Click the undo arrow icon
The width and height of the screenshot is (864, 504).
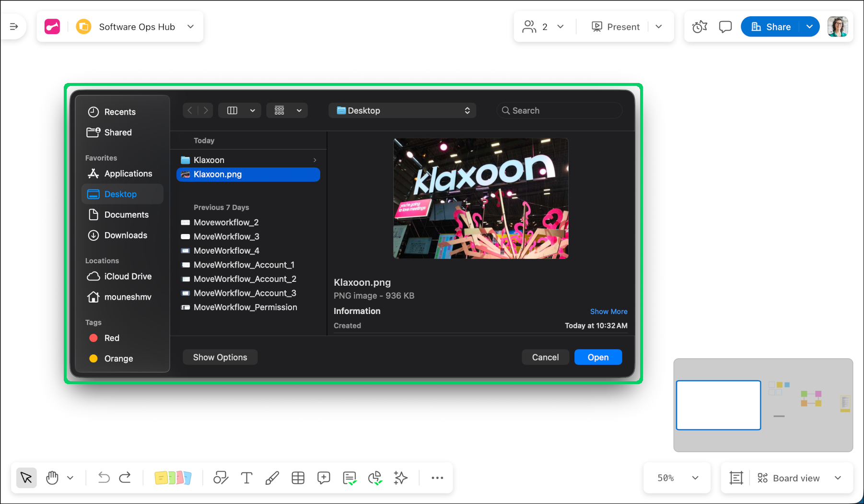coord(104,478)
